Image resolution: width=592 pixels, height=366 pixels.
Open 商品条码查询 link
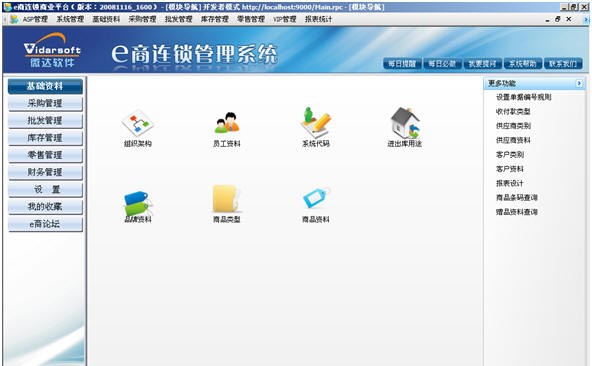516,198
